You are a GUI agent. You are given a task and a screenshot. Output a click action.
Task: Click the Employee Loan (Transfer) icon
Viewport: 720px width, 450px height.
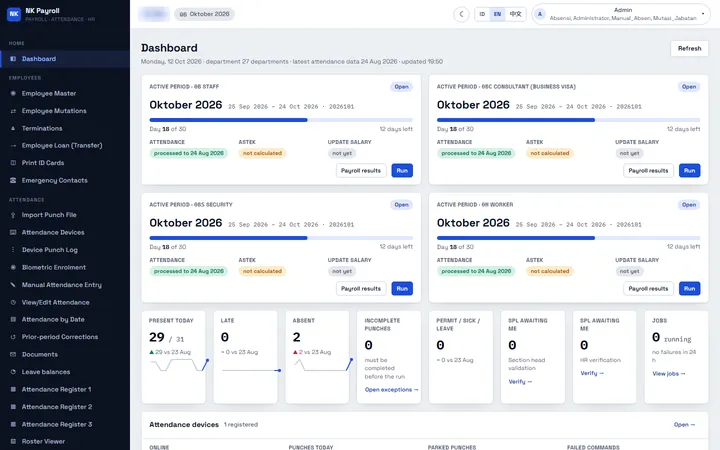tap(13, 145)
